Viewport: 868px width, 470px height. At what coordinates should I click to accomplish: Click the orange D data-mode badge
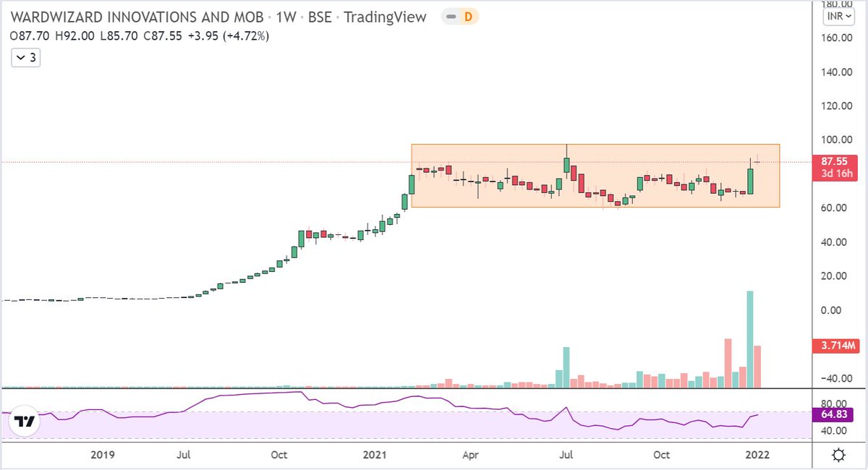[467, 17]
